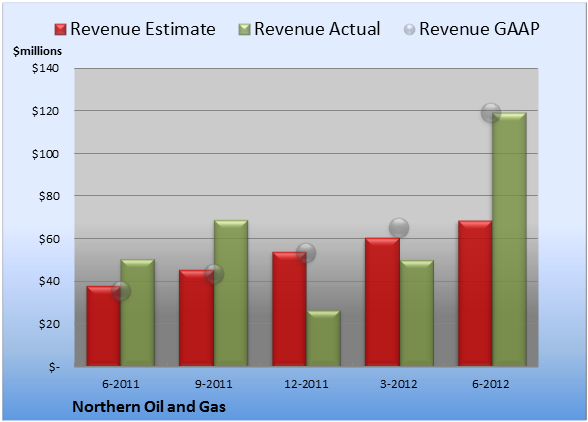Select the green actual bar for 9-2011

(x=231, y=293)
